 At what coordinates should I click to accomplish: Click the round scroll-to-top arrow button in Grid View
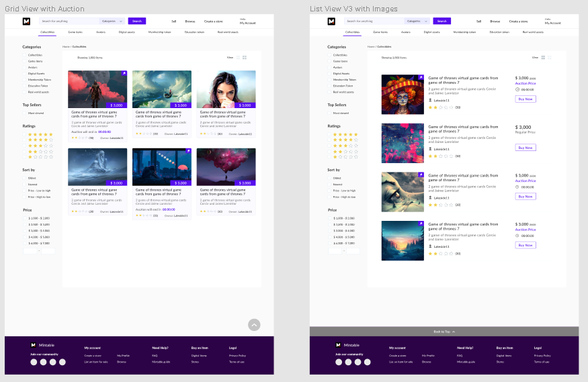[x=254, y=325]
